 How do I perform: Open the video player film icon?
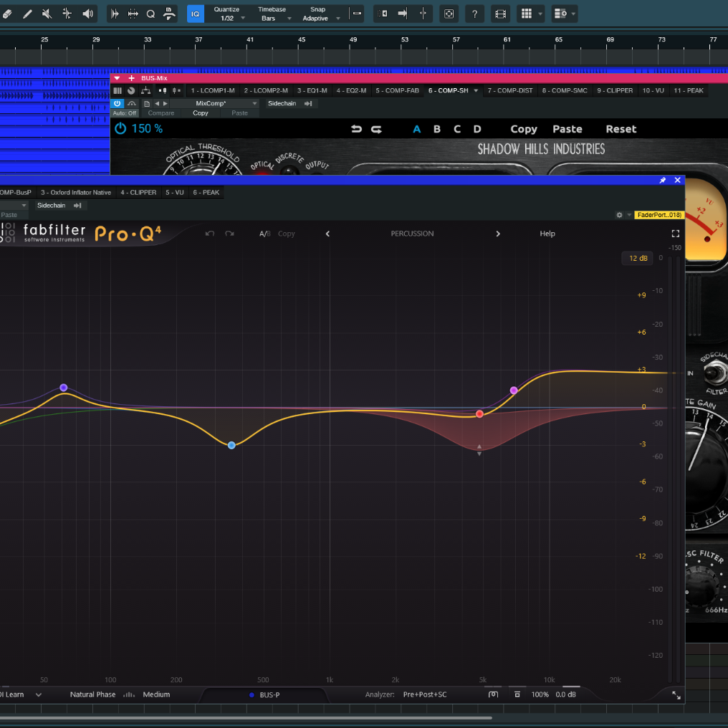click(500, 14)
